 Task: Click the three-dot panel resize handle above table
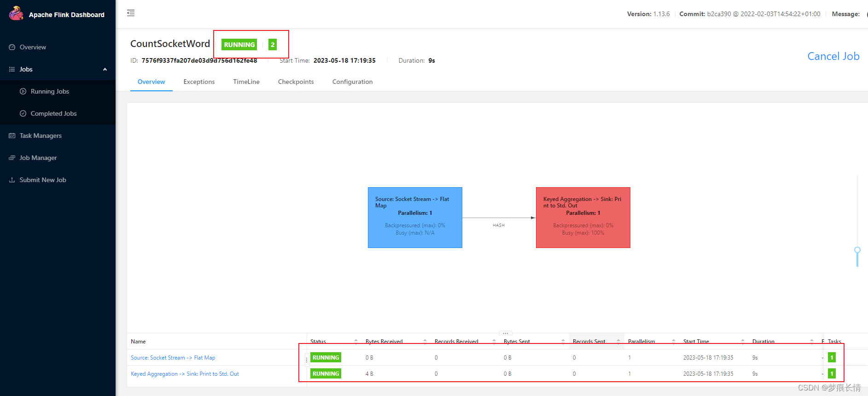(505, 333)
